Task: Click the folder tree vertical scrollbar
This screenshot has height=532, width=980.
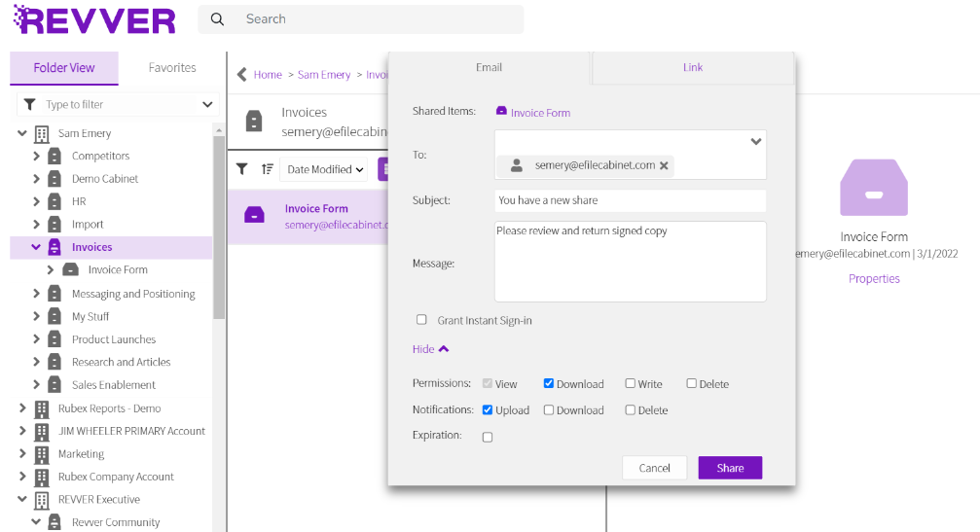Action: tap(219, 228)
